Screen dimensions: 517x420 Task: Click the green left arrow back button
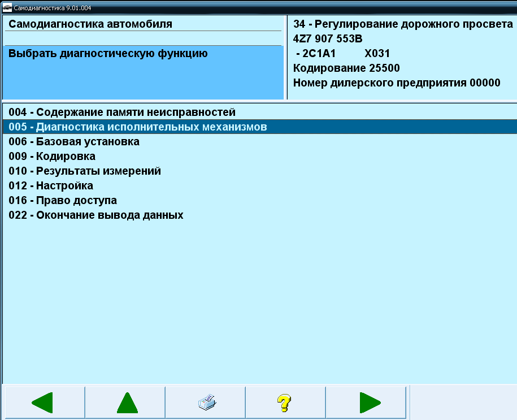tap(45, 402)
